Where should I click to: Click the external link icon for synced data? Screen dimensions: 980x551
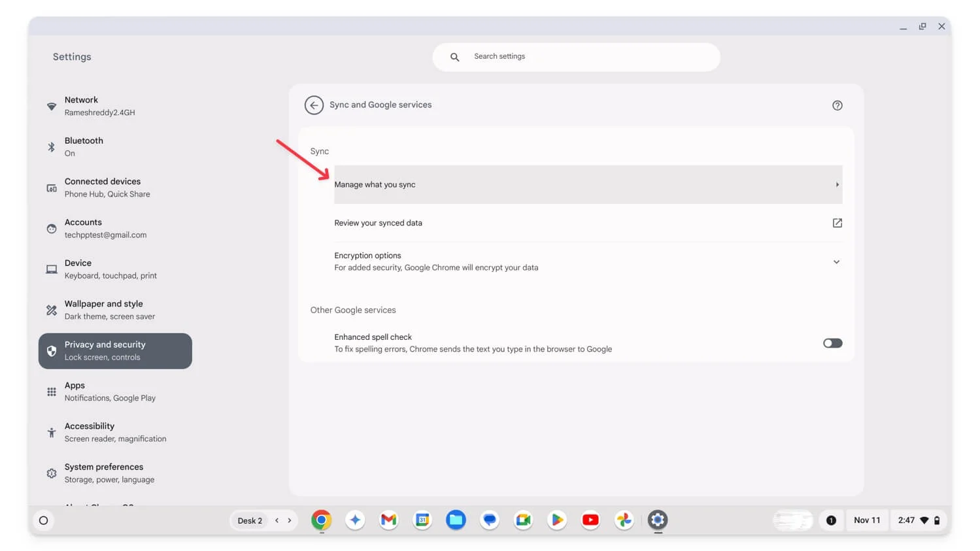837,223
